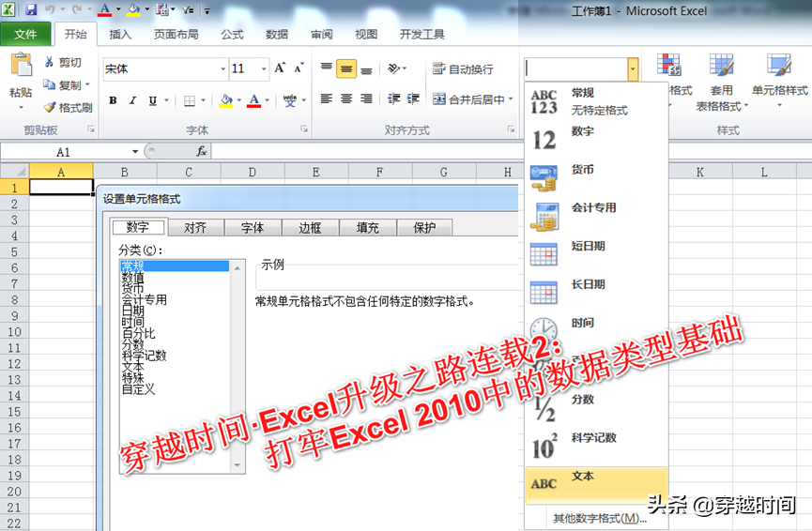Image resolution: width=812 pixels, height=531 pixels.
Task: Open the 文件 File tab
Action: [x=25, y=34]
